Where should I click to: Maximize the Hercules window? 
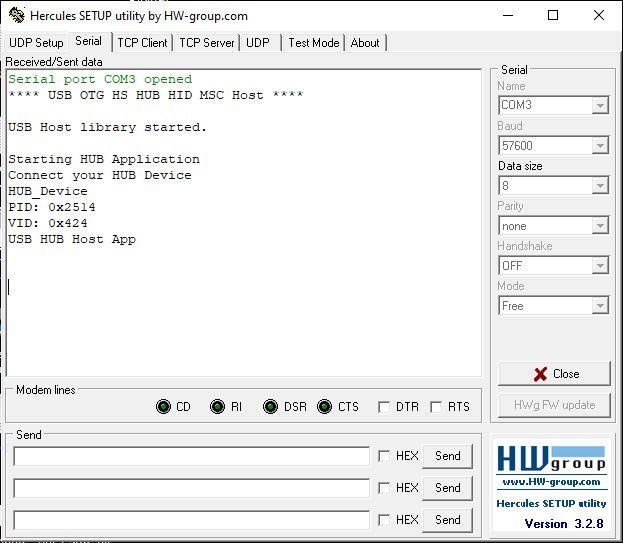[553, 15]
